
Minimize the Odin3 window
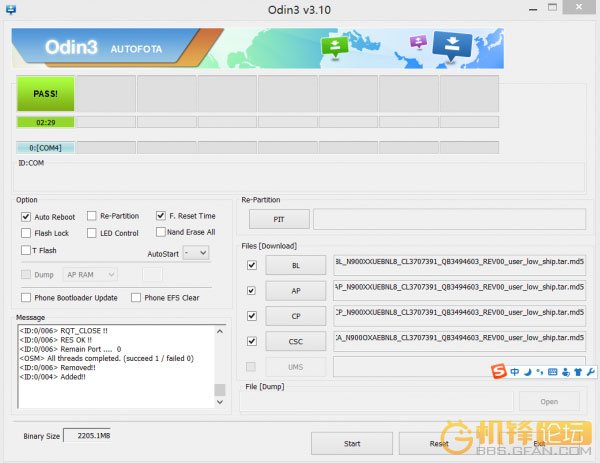pyautogui.click(x=533, y=8)
